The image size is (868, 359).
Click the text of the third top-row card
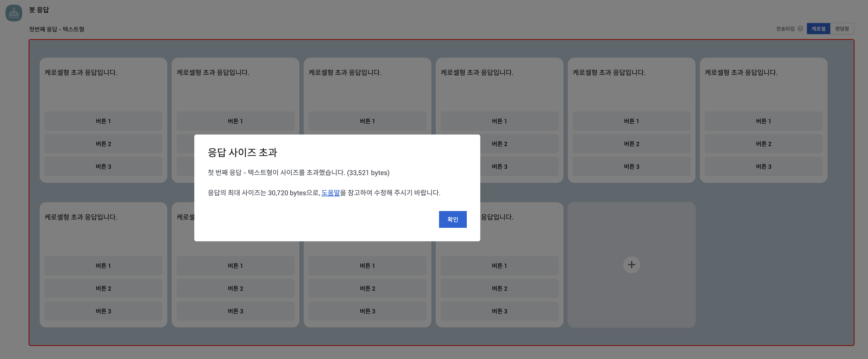(345, 72)
